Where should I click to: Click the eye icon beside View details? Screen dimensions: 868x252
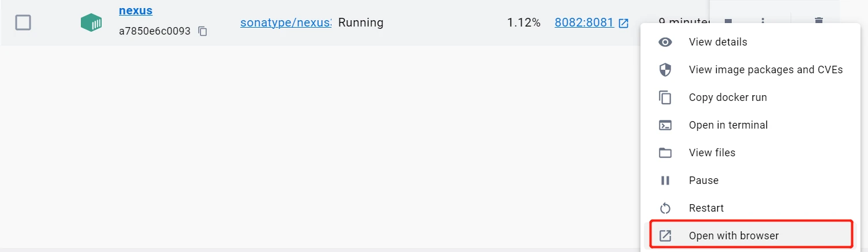665,42
